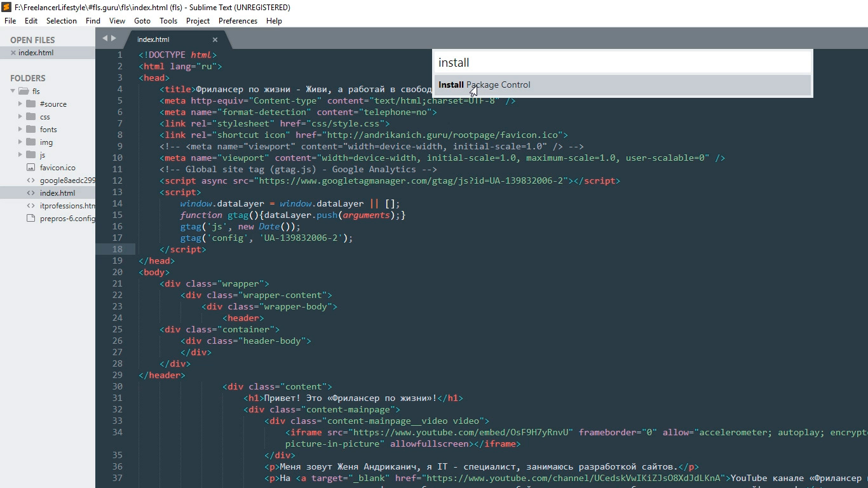Viewport: 868px width, 488px height.
Task: Click the img folder icon
Action: (31, 142)
